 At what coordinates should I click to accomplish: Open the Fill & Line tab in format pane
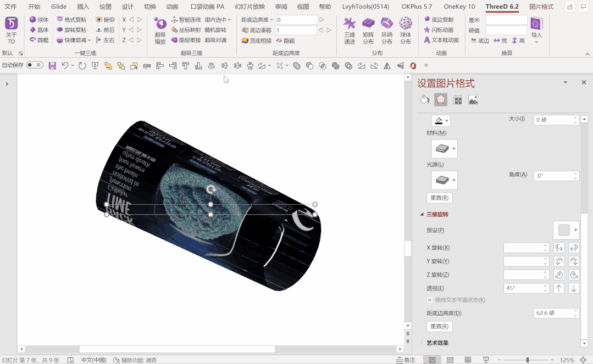(x=424, y=100)
